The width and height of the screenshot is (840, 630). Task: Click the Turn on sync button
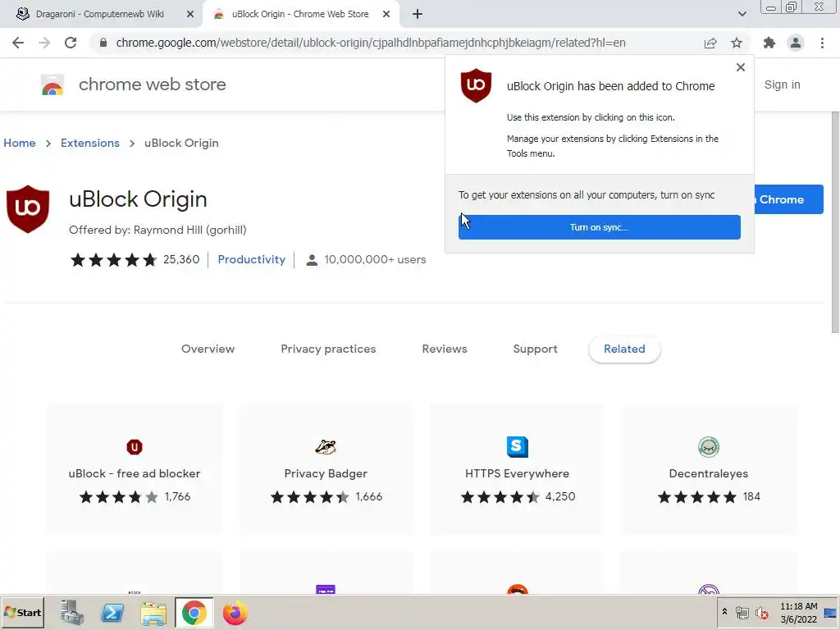pos(599,227)
